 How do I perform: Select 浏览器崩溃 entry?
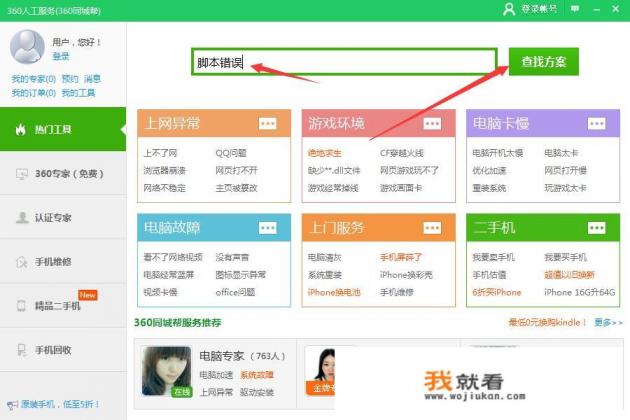(x=165, y=170)
